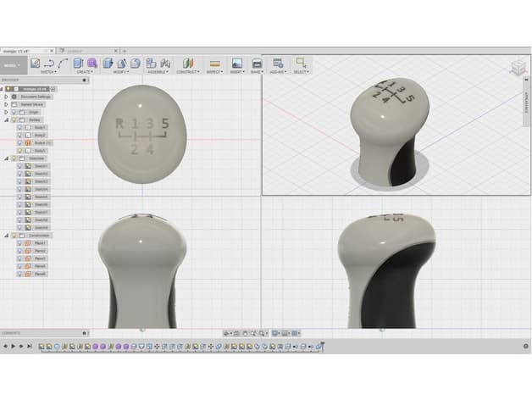
Task: Select the Create Sketch tool icon
Action: pos(36,64)
